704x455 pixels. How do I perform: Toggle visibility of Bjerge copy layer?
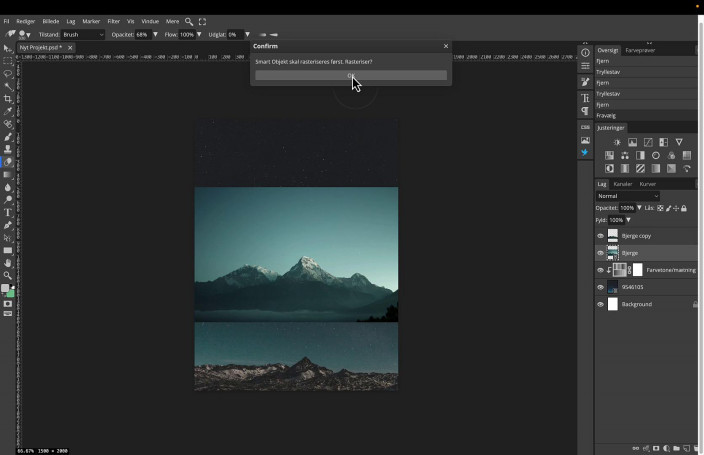pyautogui.click(x=601, y=236)
